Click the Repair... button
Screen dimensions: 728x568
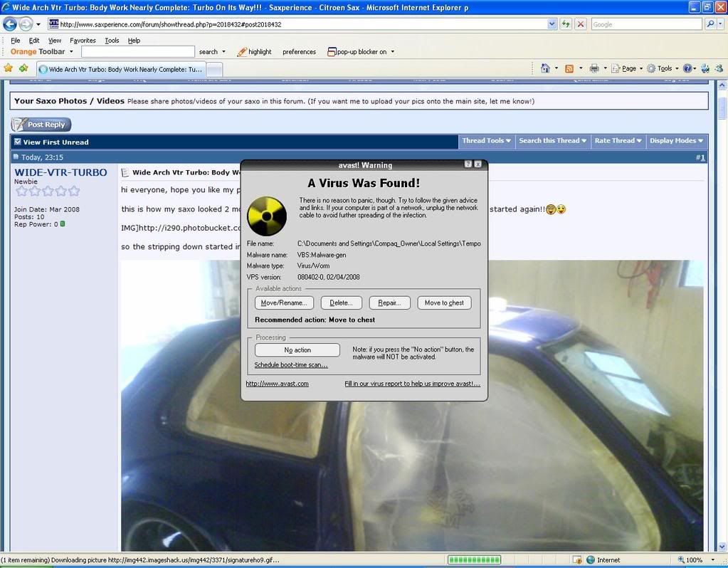click(x=389, y=303)
